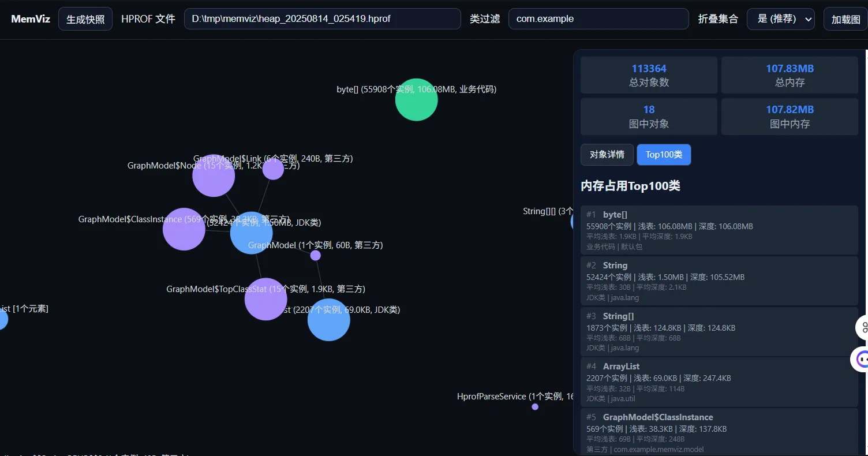Focus the HPROF 文件 path field

click(x=323, y=18)
